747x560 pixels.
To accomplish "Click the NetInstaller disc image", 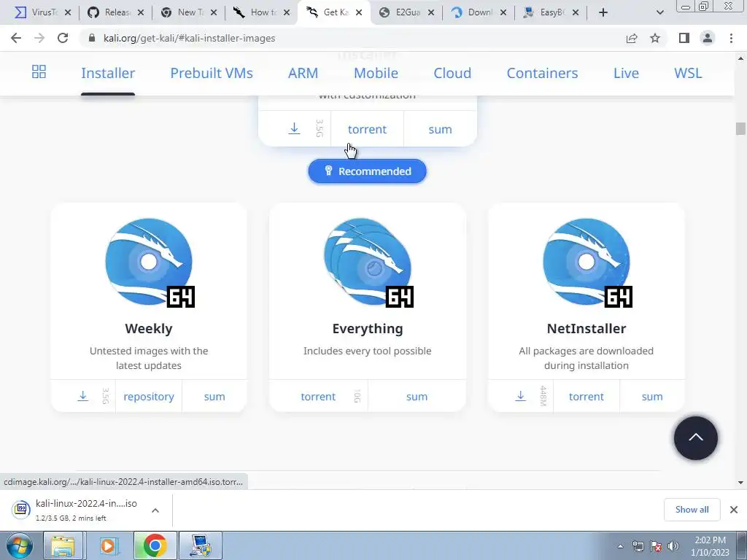I will point(587,262).
